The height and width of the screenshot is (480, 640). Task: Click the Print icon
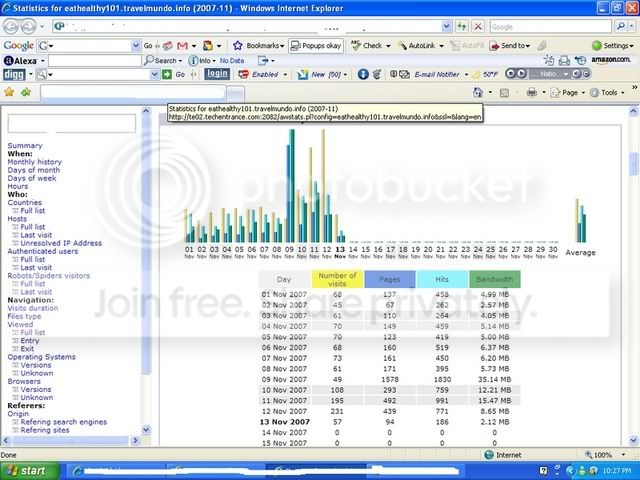531,93
